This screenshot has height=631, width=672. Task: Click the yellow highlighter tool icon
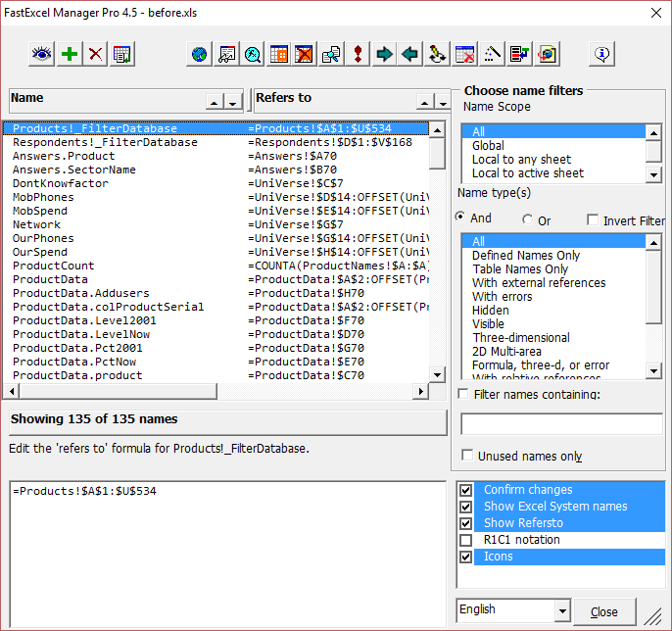(437, 54)
